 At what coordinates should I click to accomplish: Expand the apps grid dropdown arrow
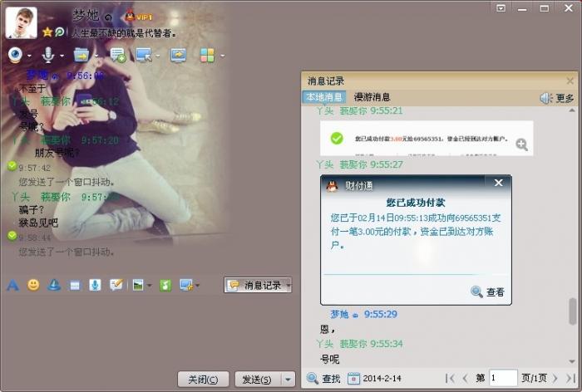(x=222, y=56)
